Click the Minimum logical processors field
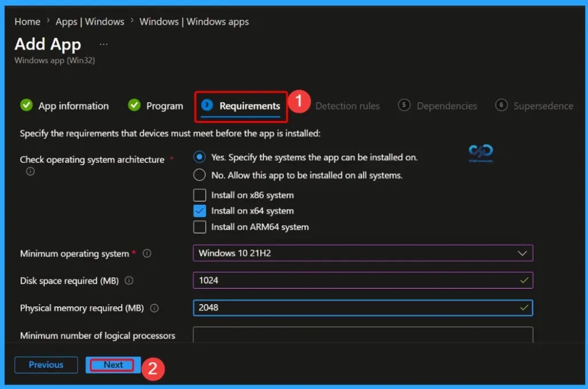 pyautogui.click(x=363, y=334)
